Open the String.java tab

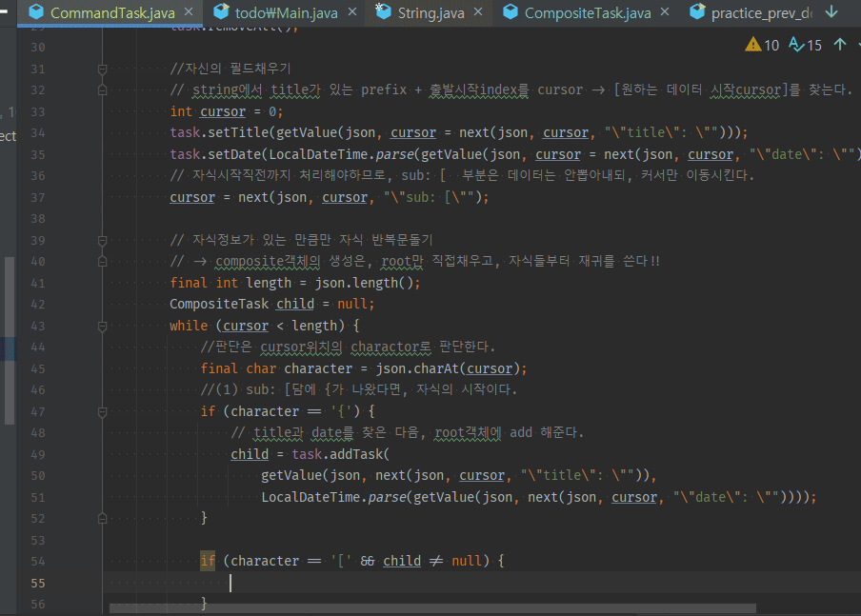tap(431, 12)
